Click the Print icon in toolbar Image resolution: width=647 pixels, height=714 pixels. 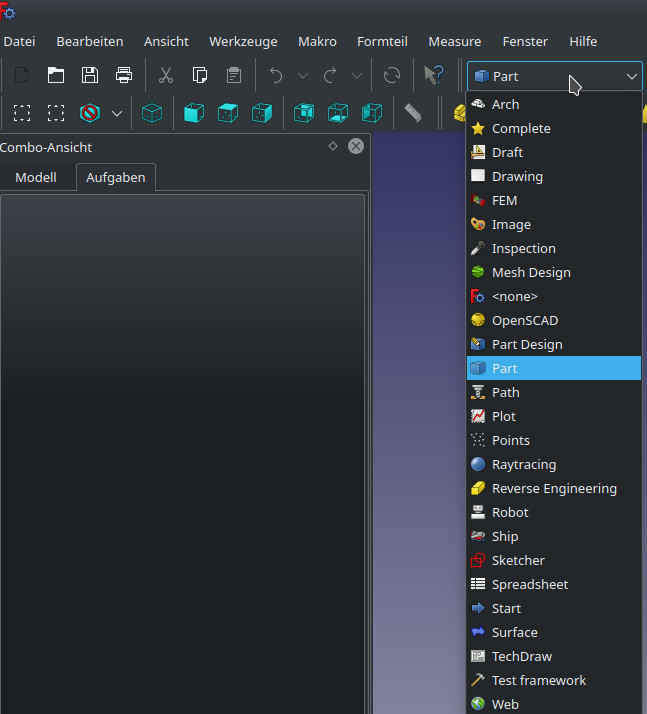(x=124, y=75)
